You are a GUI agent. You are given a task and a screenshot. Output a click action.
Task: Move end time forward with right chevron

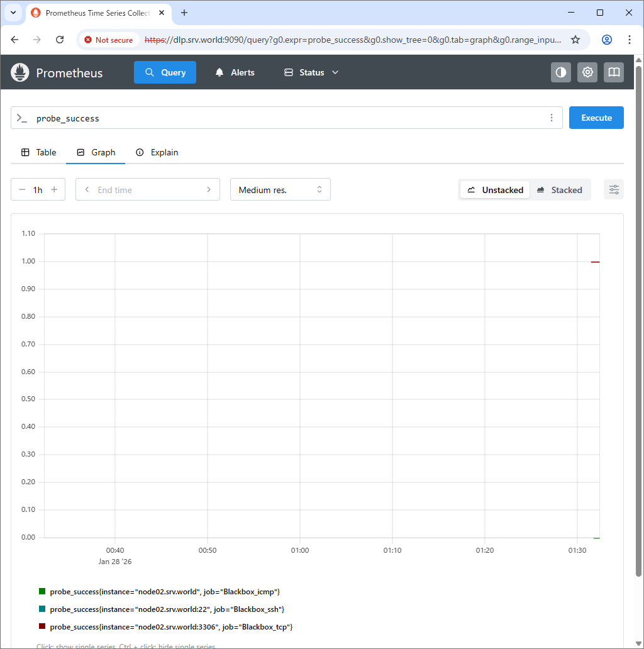(209, 189)
